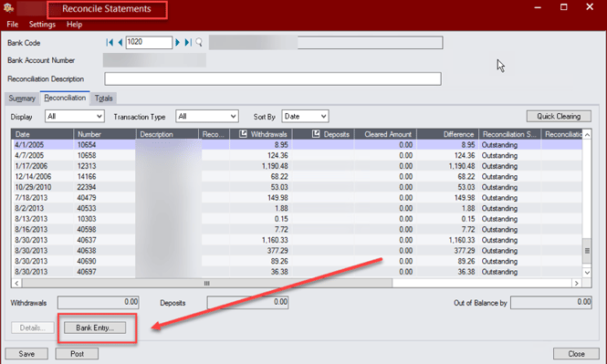Screen dimensions: 607x364
Task: Open the bank code finder magnifier
Action: pyautogui.click(x=199, y=42)
